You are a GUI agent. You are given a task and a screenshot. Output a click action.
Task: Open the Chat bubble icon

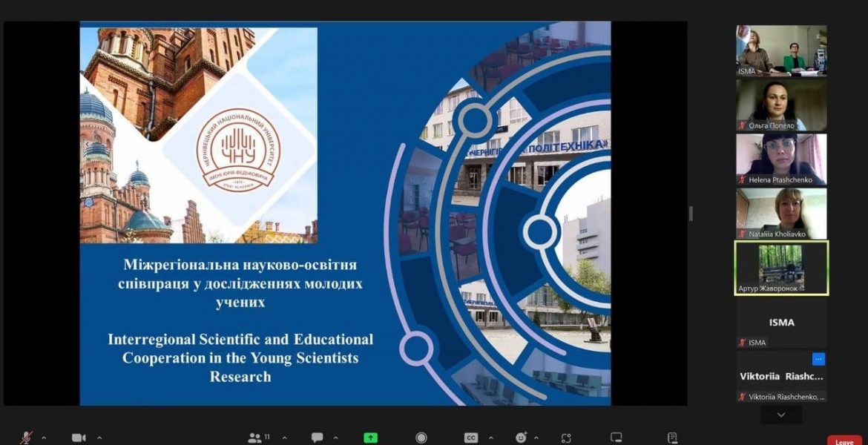(318, 438)
